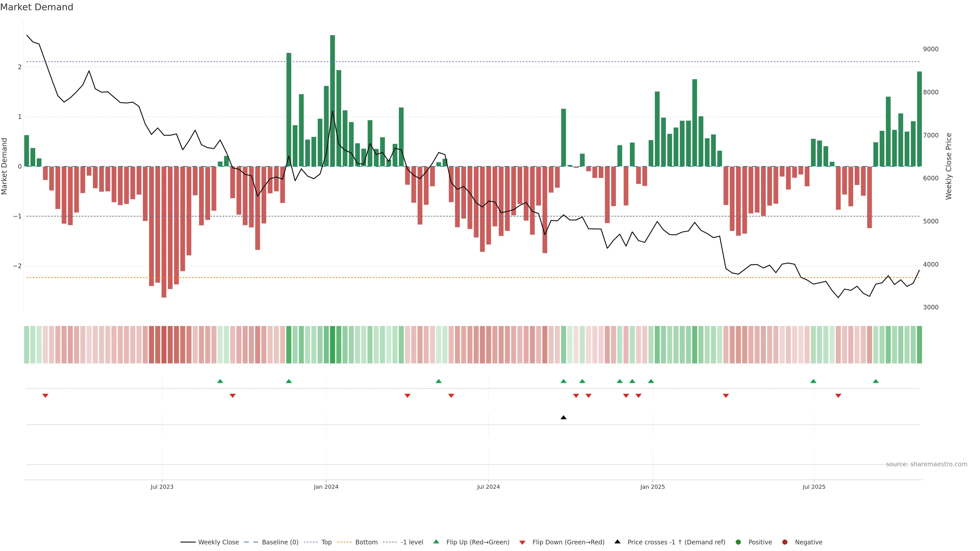Click the darkest green heatmap strip cell
980x551 pixels.
click(x=333, y=345)
